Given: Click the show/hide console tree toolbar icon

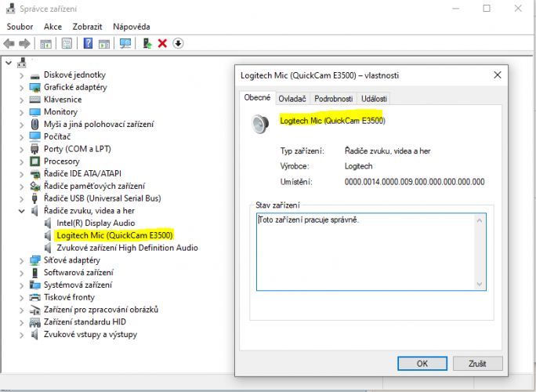Looking at the screenshot, I should point(45,43).
